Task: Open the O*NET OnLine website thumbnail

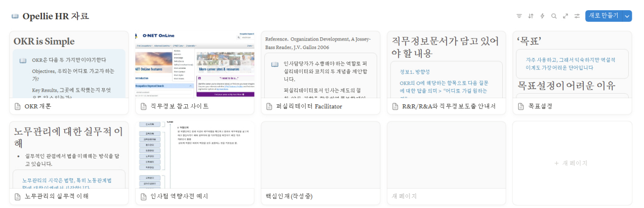Action: click(195, 64)
